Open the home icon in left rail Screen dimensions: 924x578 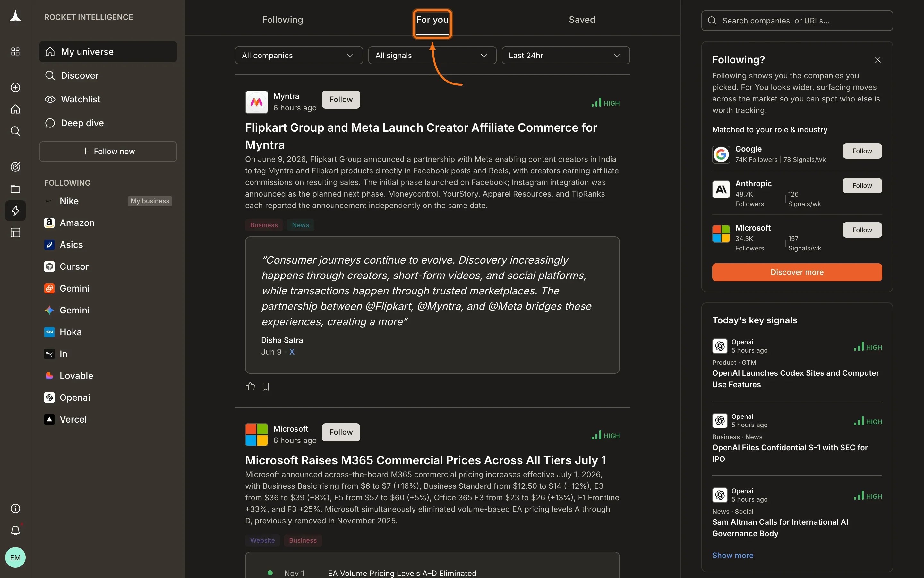[15, 109]
